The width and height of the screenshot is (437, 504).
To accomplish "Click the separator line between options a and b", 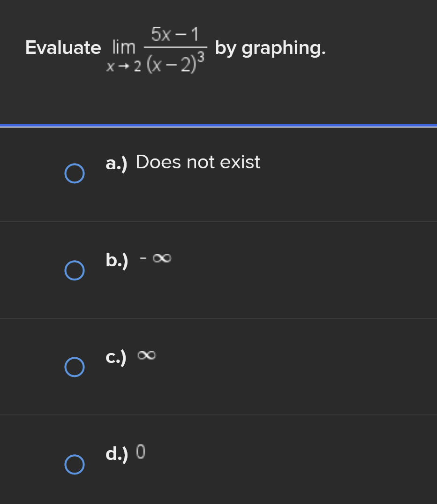I will pos(218,221).
